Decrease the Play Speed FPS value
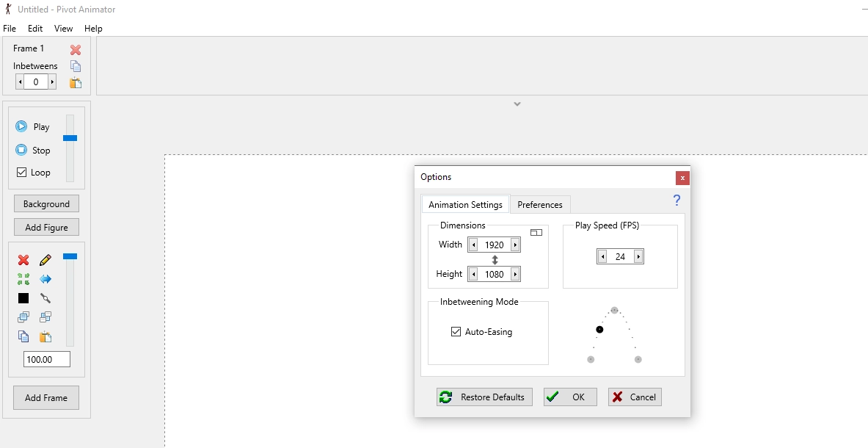 click(x=602, y=257)
